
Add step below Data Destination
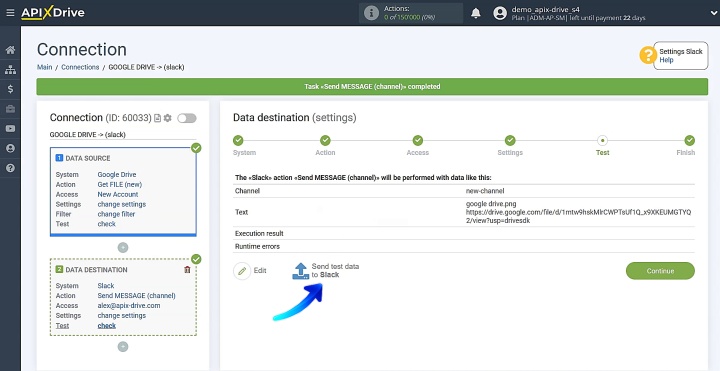click(x=123, y=347)
